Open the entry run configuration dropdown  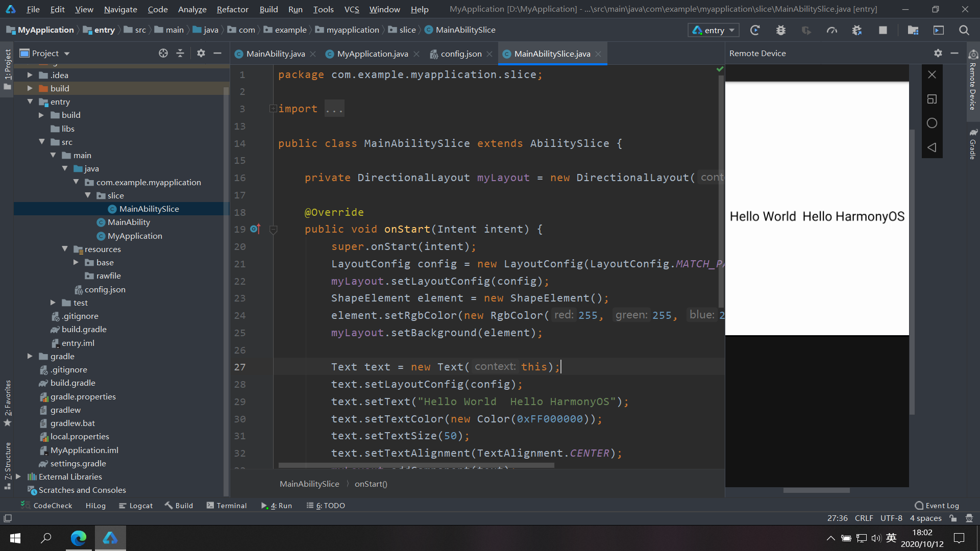click(713, 30)
